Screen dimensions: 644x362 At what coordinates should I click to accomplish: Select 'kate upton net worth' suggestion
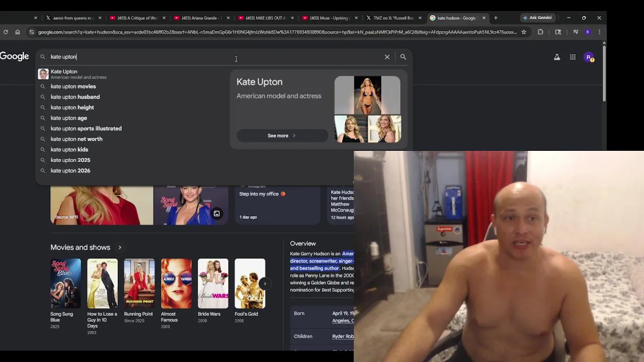click(132, 139)
